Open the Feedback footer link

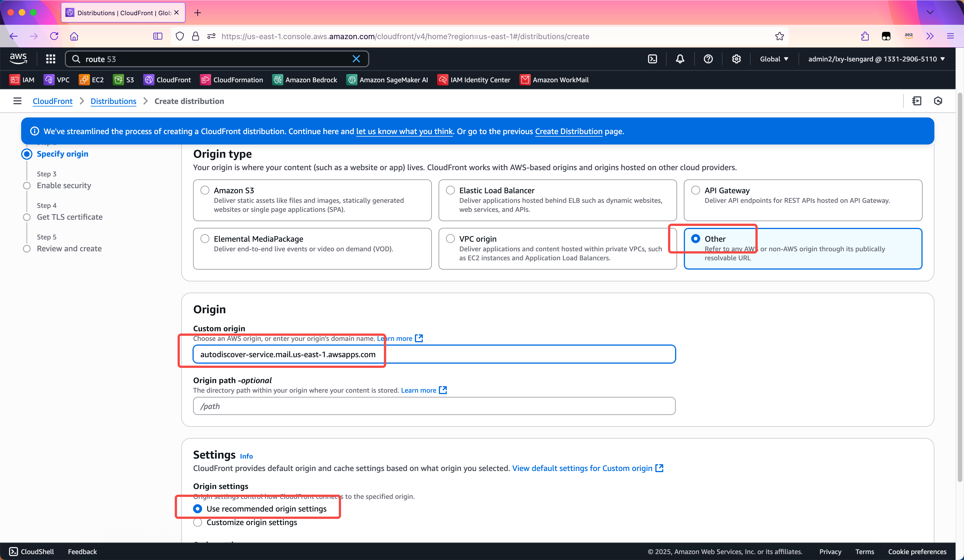pyautogui.click(x=82, y=552)
